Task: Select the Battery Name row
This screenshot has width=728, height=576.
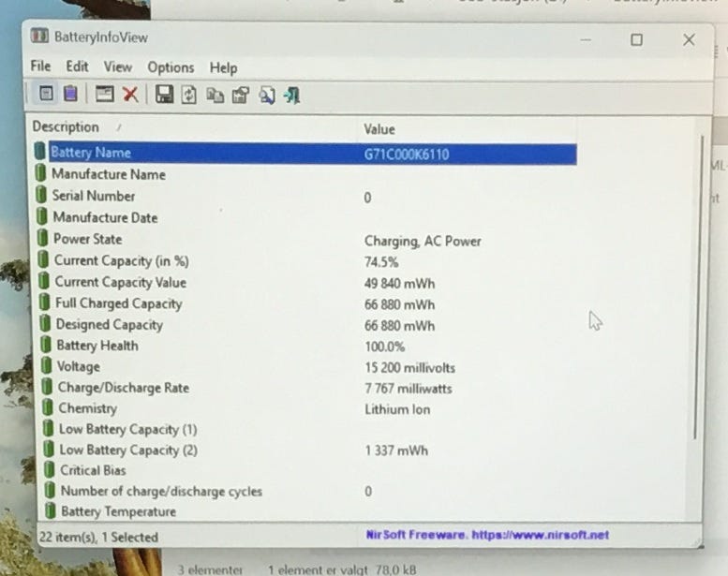Action: [x=305, y=154]
